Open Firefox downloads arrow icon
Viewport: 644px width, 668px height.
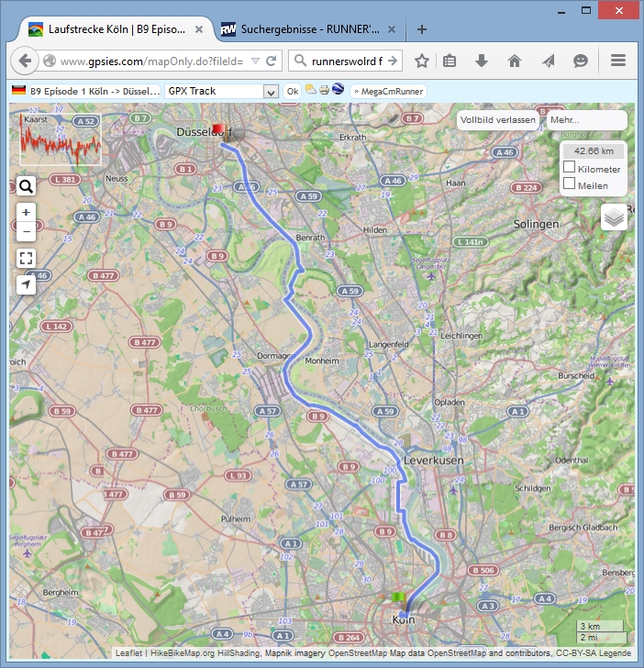point(482,61)
